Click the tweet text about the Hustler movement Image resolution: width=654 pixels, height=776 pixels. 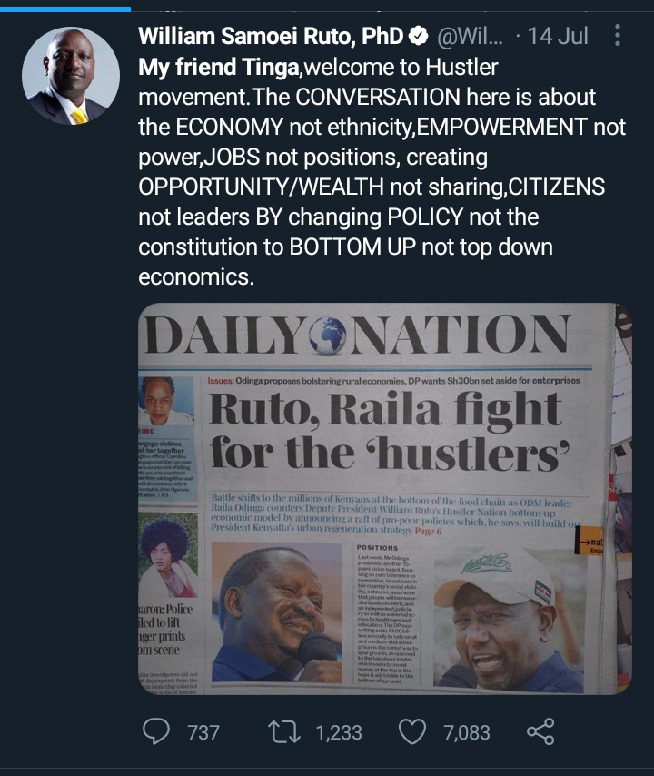click(x=382, y=172)
